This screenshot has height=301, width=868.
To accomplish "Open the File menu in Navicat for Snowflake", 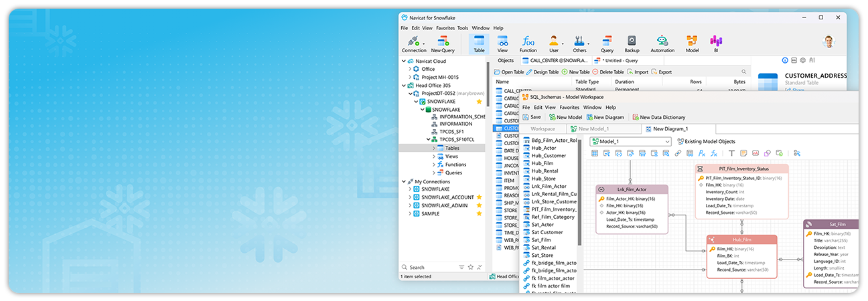I will click(x=405, y=28).
